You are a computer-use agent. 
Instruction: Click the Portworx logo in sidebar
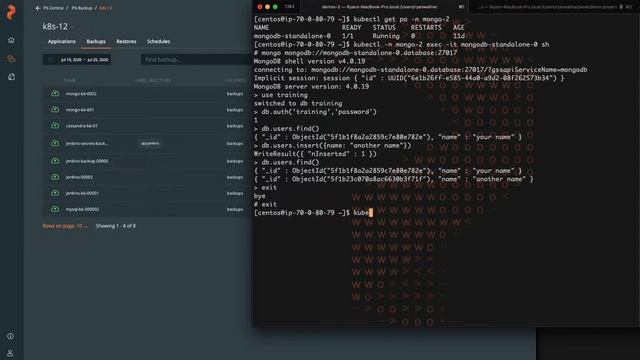(x=11, y=12)
